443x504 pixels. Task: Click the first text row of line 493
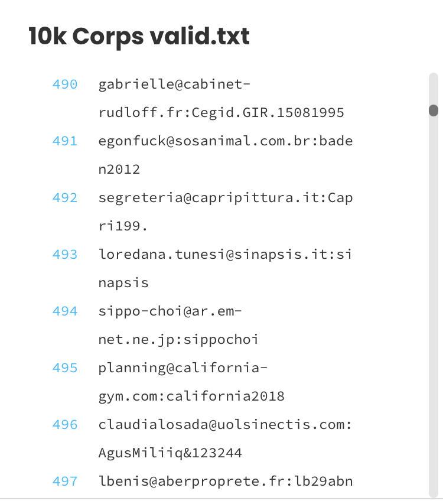pos(226,255)
